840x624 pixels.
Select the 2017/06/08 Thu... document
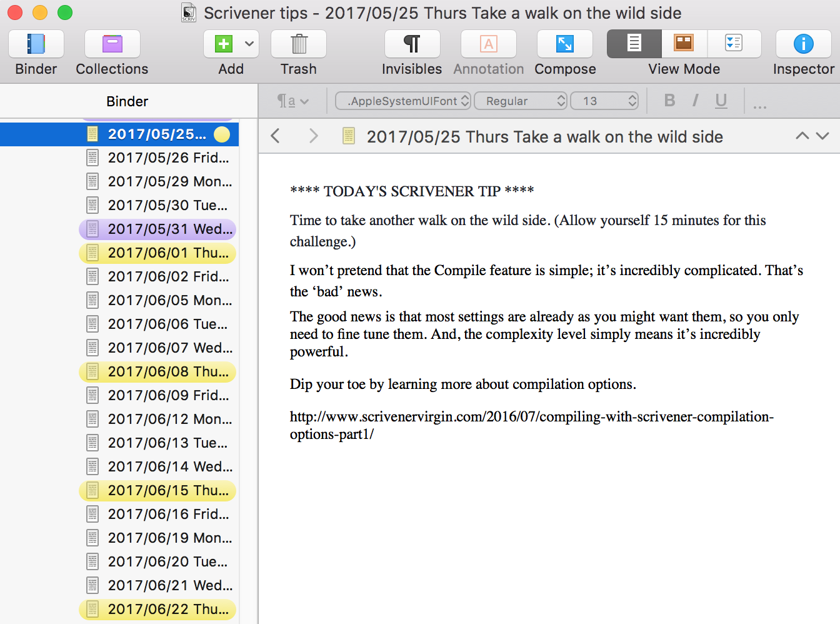tap(157, 371)
